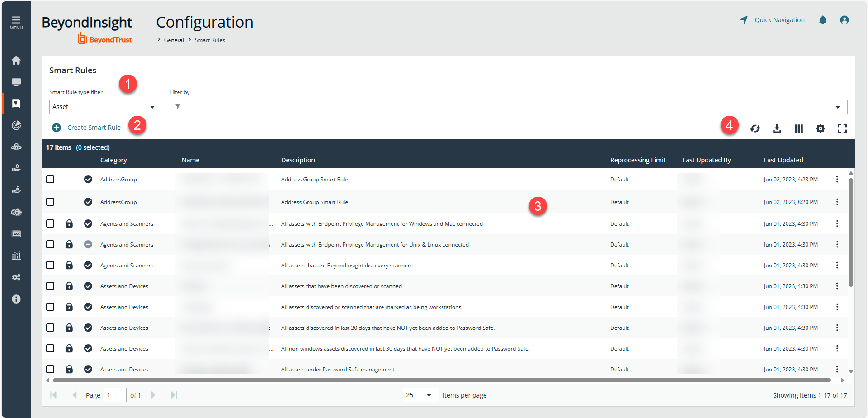Download the Smart Rules list
The height and width of the screenshot is (418, 868).
[x=777, y=128]
